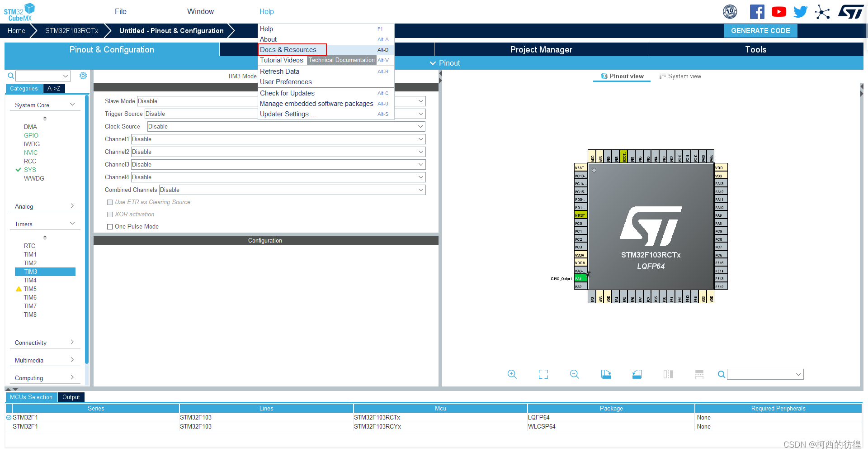This screenshot has height=453, width=868.
Task: Select Manage embedded software packages
Action: [x=325, y=104]
